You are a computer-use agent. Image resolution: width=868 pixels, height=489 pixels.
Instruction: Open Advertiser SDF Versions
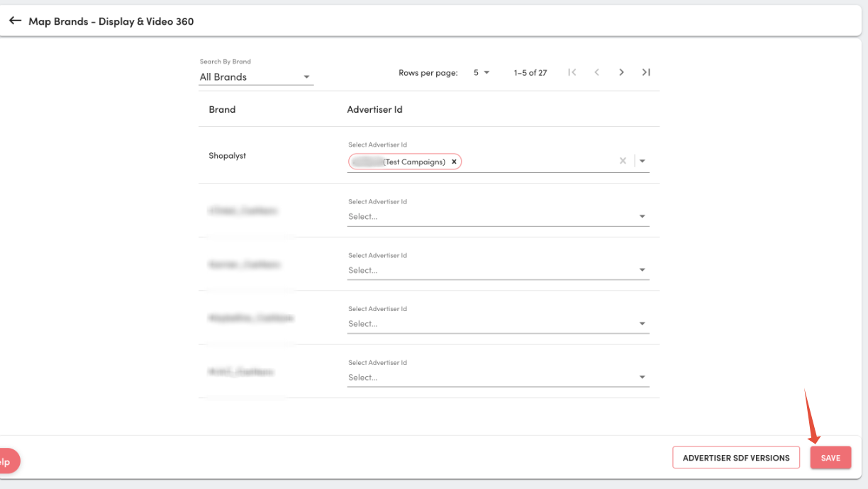click(736, 458)
